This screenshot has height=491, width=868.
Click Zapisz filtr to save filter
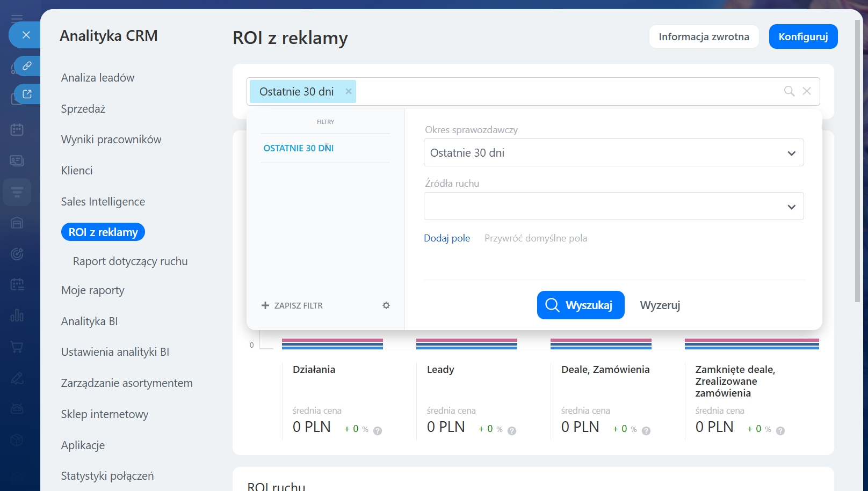[293, 305]
